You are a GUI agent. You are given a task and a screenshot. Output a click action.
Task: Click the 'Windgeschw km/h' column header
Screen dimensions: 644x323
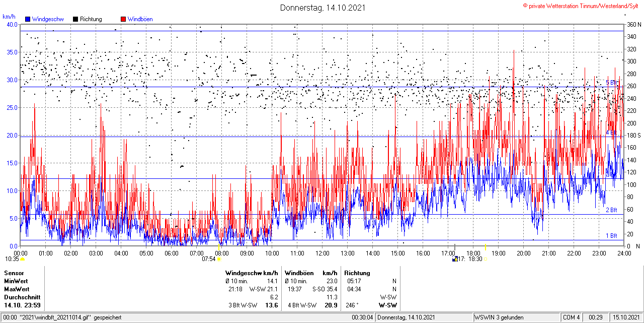(x=252, y=273)
